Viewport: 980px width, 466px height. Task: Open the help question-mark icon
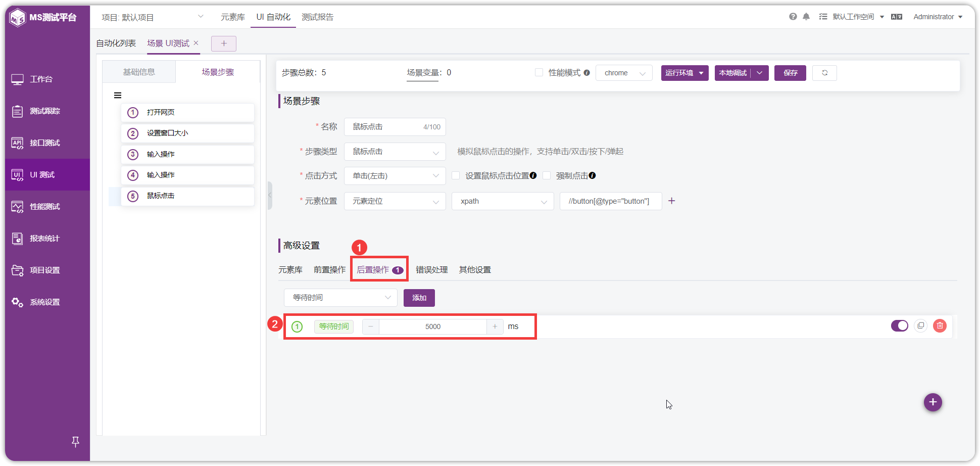point(793,17)
